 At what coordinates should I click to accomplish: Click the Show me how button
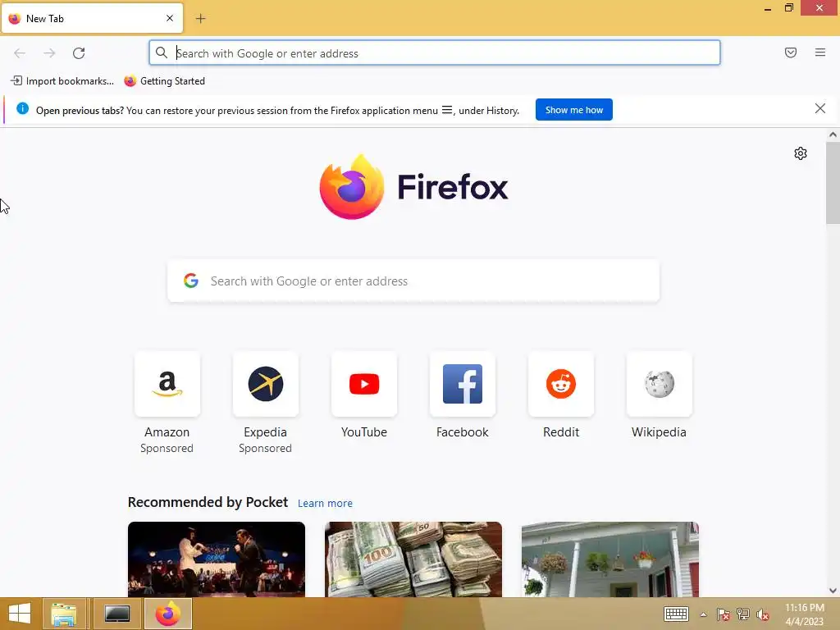(573, 110)
